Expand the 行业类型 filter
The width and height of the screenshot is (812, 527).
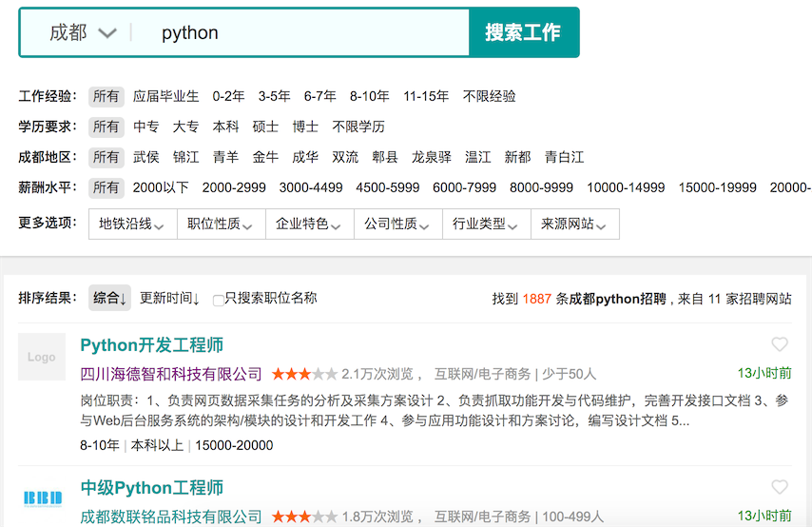point(486,224)
